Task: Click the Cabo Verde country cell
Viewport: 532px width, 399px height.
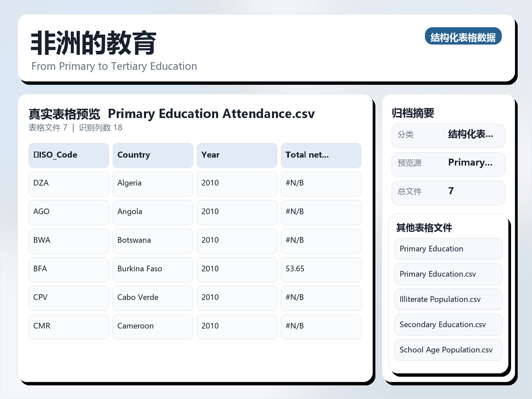Action: click(153, 298)
